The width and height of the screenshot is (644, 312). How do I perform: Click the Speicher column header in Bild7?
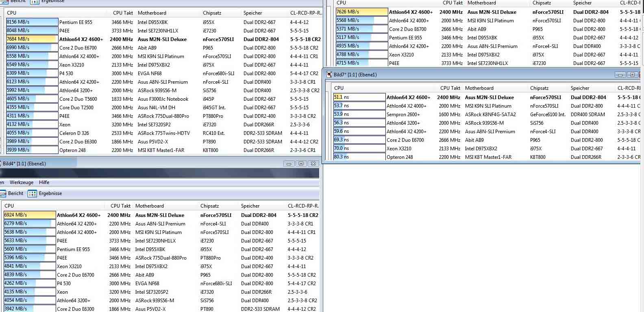[580, 88]
